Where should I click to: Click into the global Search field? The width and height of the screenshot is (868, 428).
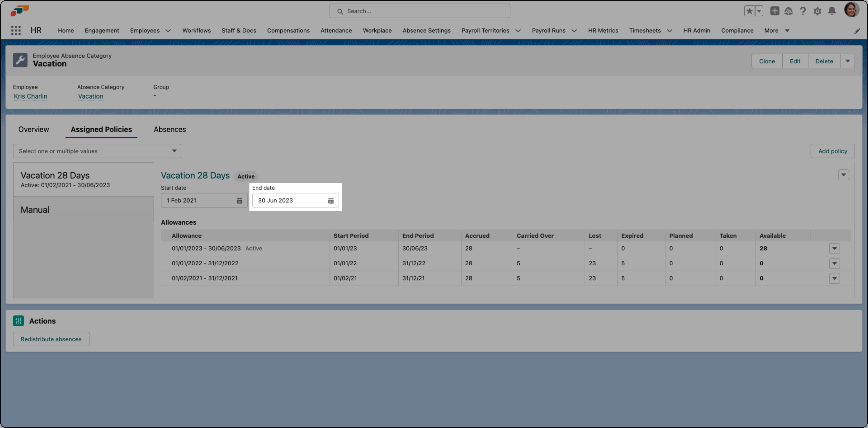420,11
